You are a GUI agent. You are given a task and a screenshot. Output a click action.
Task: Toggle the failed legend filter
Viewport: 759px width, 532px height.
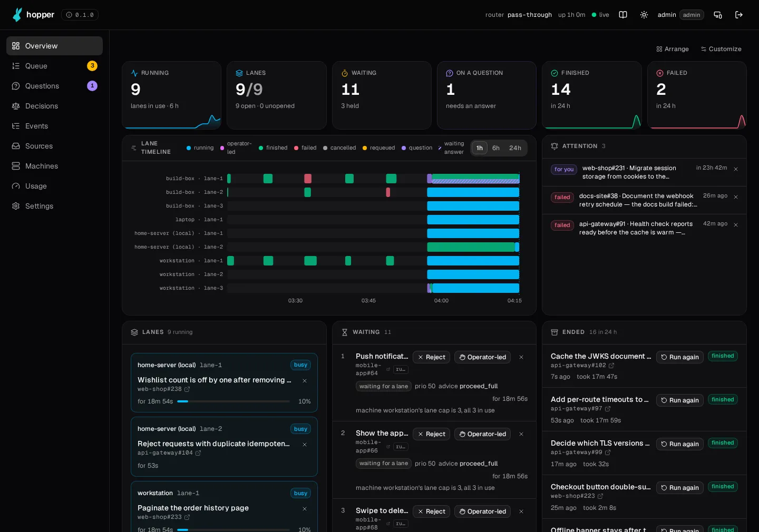tap(305, 148)
